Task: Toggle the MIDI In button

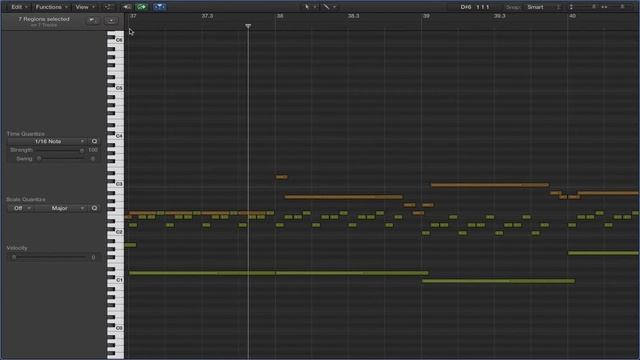Action: [127, 7]
